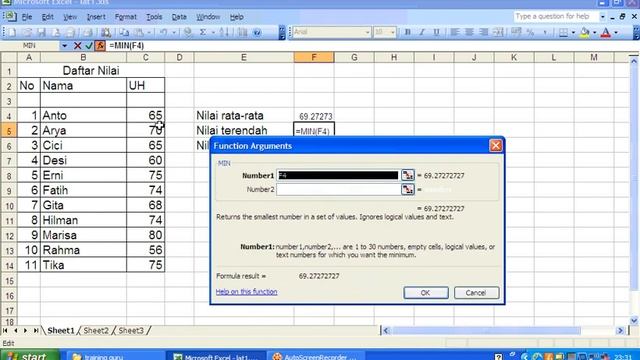The width and height of the screenshot is (640, 360).
Task: Click the Insert Function fx button
Action: (100, 46)
